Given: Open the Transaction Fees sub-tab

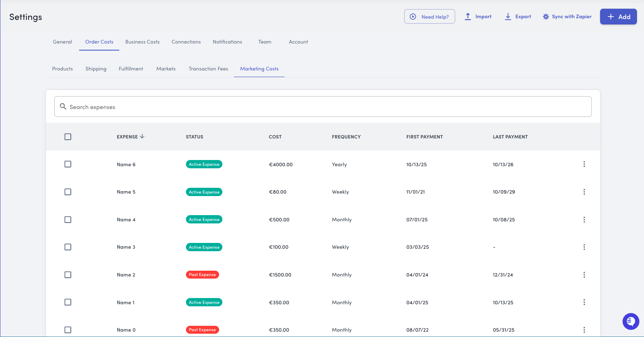Looking at the screenshot, I should (x=208, y=69).
